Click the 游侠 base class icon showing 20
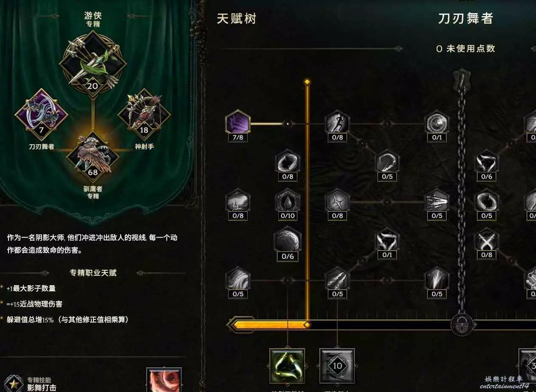This screenshot has height=392, width=536. (93, 64)
